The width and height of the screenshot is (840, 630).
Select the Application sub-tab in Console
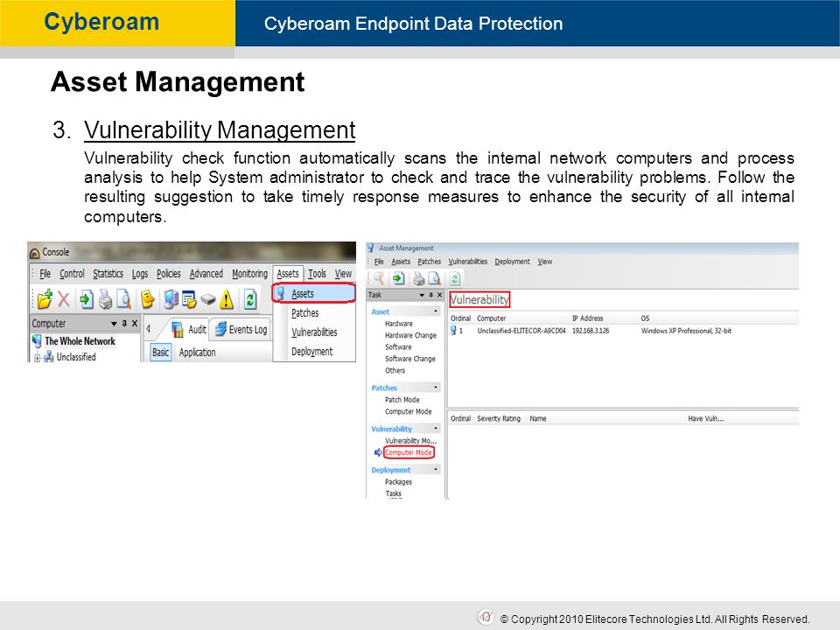tap(197, 353)
